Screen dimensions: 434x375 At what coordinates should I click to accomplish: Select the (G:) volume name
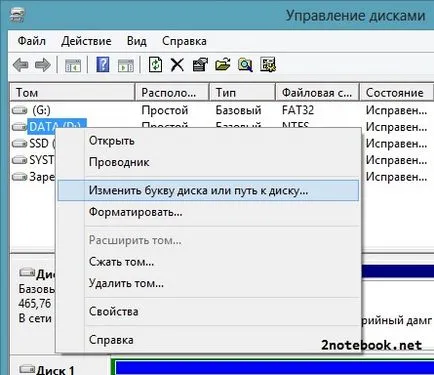(x=41, y=110)
